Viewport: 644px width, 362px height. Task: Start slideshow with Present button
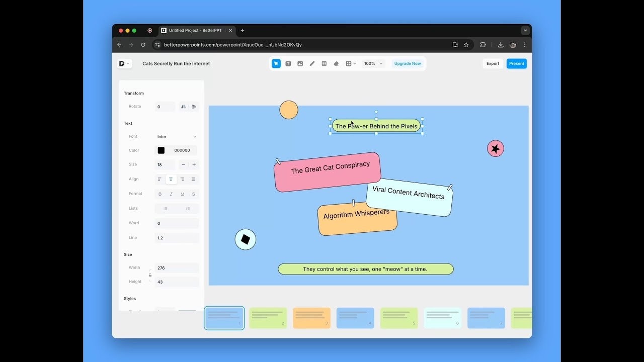click(x=517, y=64)
